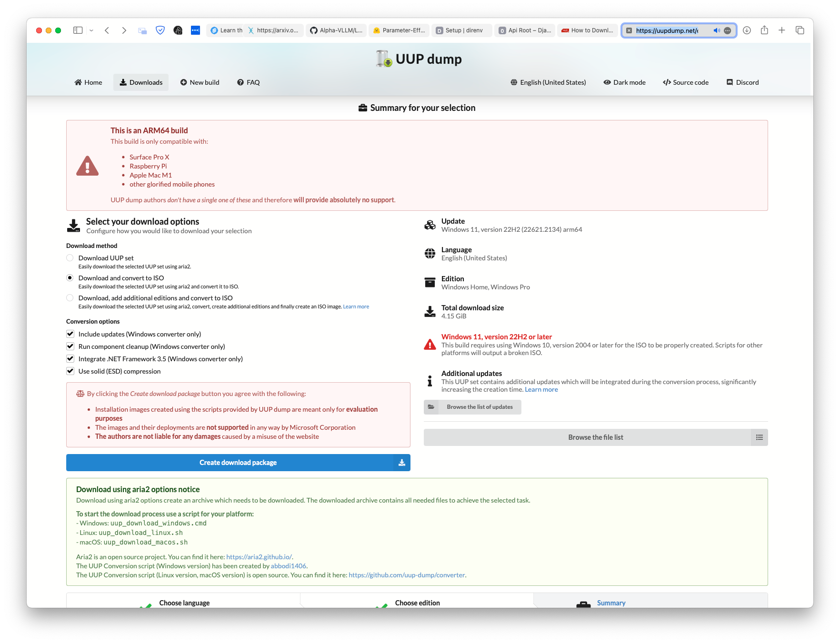Open Home in site navigation
The height and width of the screenshot is (643, 840).
click(x=89, y=82)
